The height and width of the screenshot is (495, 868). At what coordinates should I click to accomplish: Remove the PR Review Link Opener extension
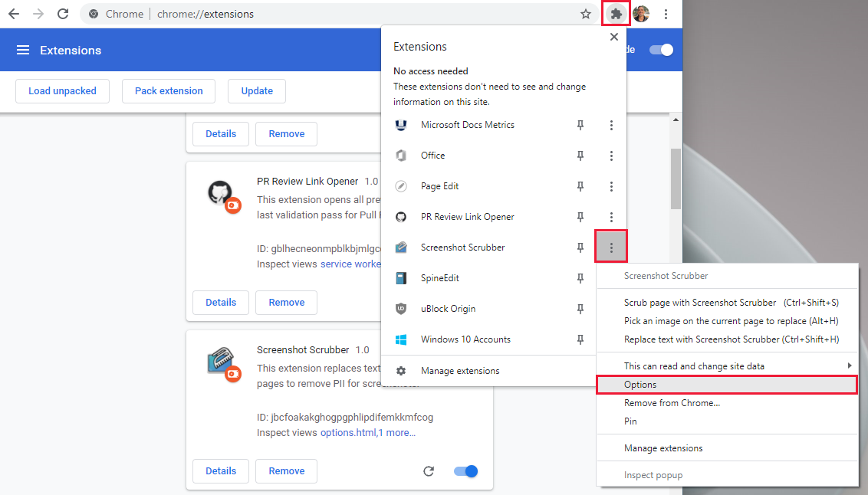(x=286, y=303)
